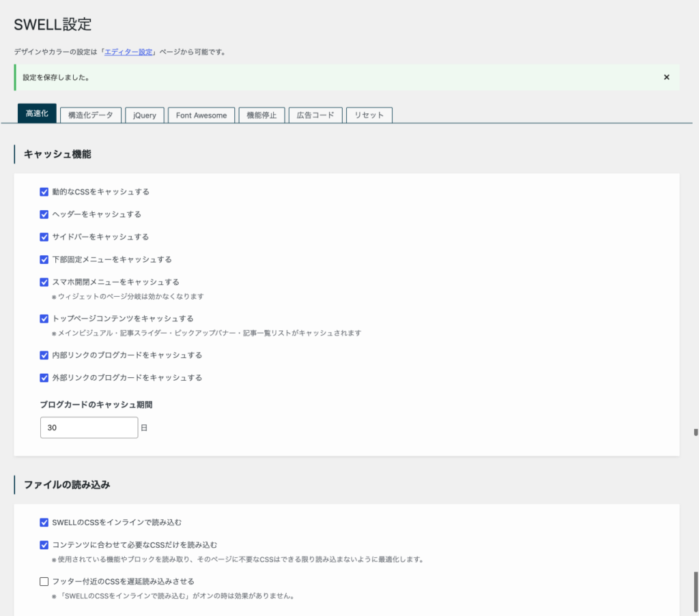Open the jQuery tab

(x=145, y=115)
